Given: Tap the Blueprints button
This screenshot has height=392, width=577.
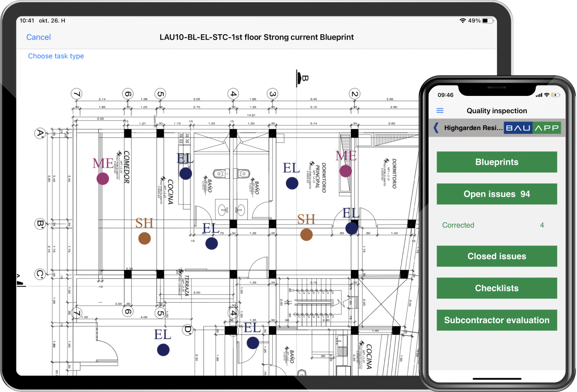Looking at the screenshot, I should pos(497,162).
